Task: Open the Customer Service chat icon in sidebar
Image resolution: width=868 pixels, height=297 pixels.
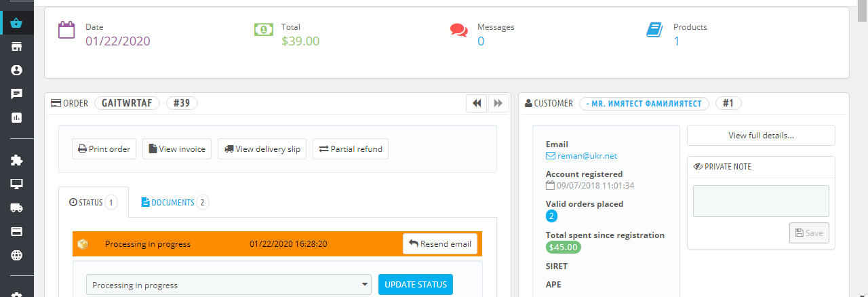Action: [x=17, y=94]
